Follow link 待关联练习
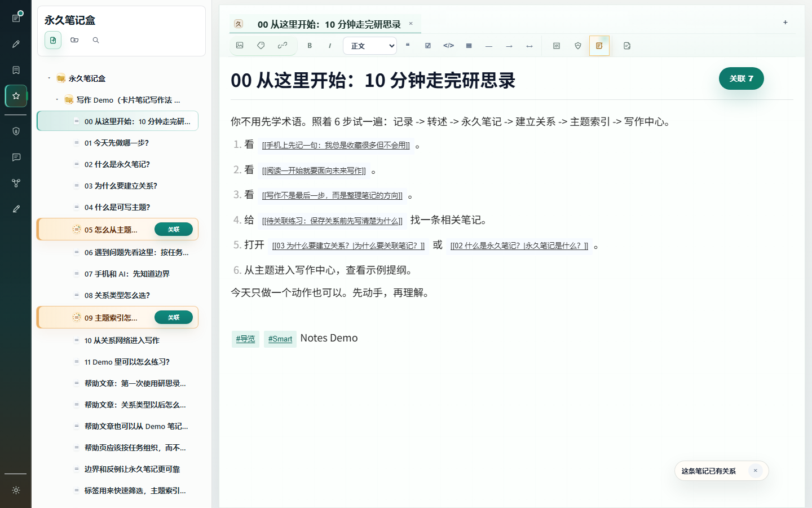Image resolution: width=812 pixels, height=508 pixels. click(332, 221)
